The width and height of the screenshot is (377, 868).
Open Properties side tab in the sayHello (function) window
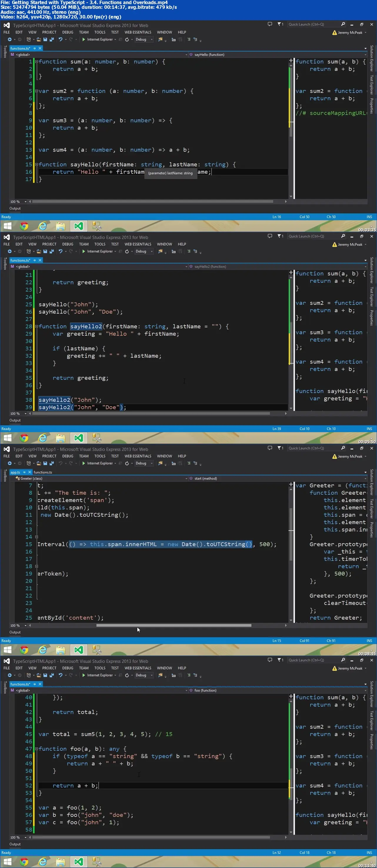click(x=372, y=106)
